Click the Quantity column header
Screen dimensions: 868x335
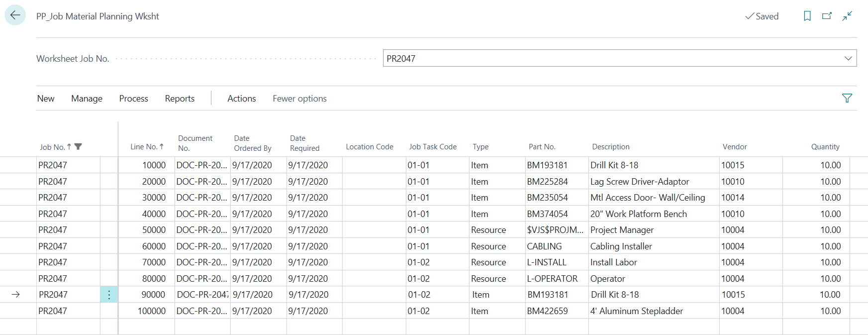(x=825, y=147)
